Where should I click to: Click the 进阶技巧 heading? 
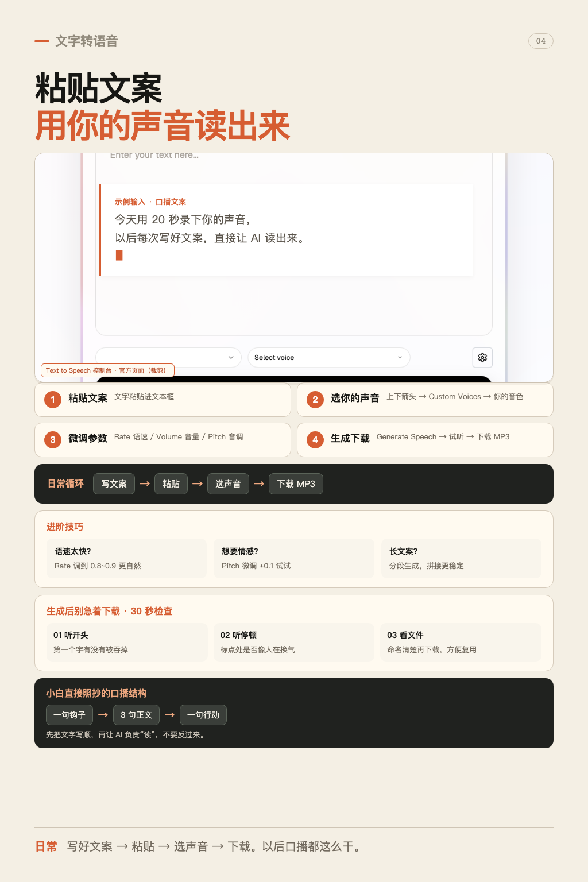click(65, 527)
